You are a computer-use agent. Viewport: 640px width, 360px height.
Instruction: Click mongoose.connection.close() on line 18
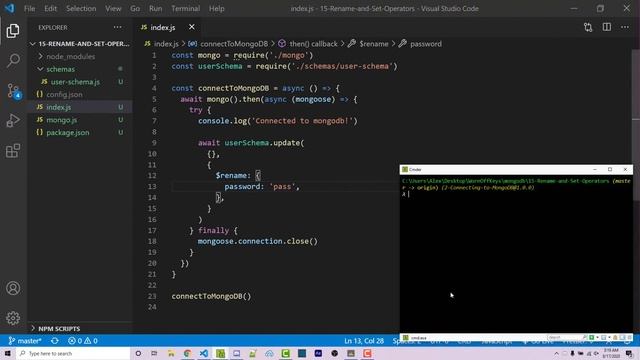(x=258, y=241)
